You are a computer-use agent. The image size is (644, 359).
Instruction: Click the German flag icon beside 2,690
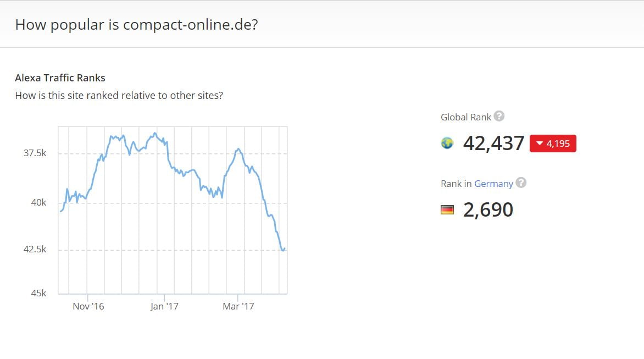447,210
